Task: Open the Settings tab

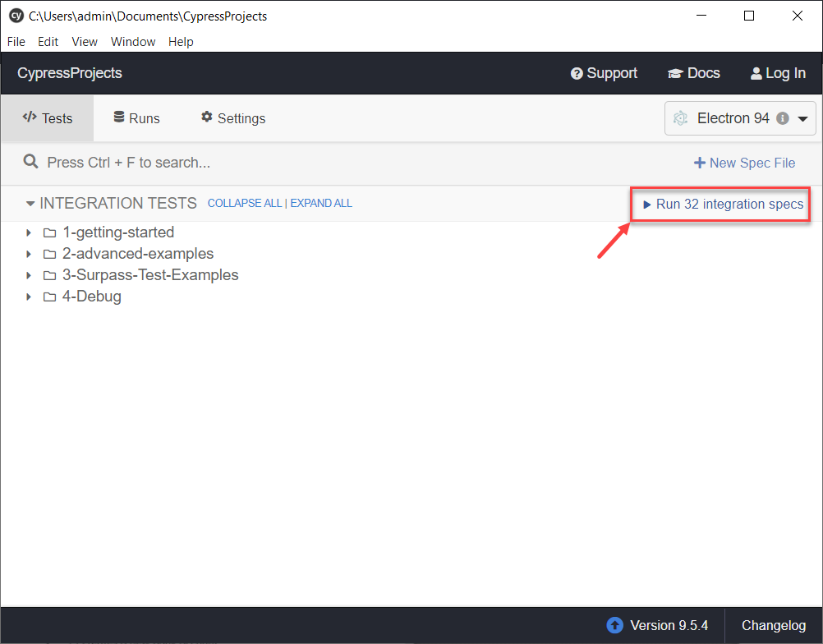Action: coord(233,118)
